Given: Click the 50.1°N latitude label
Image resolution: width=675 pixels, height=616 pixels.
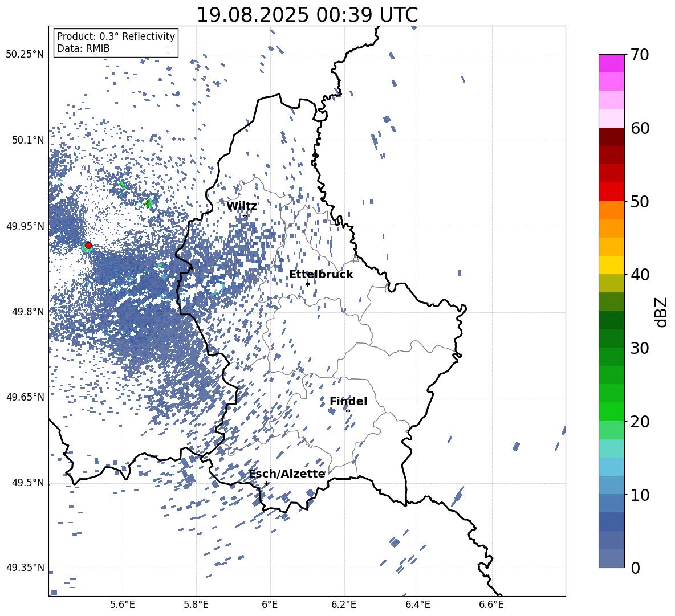Looking at the screenshot, I should point(27,140).
